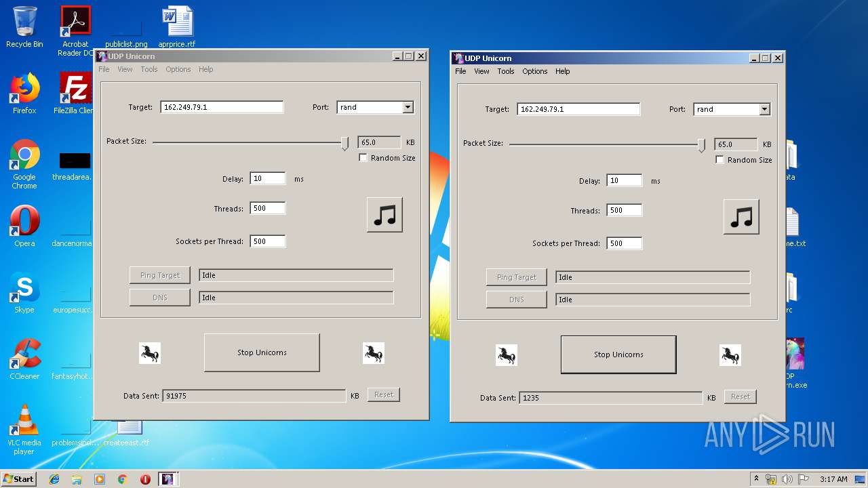Click volume speaker icon in system tray
868x488 pixels.
787,479
